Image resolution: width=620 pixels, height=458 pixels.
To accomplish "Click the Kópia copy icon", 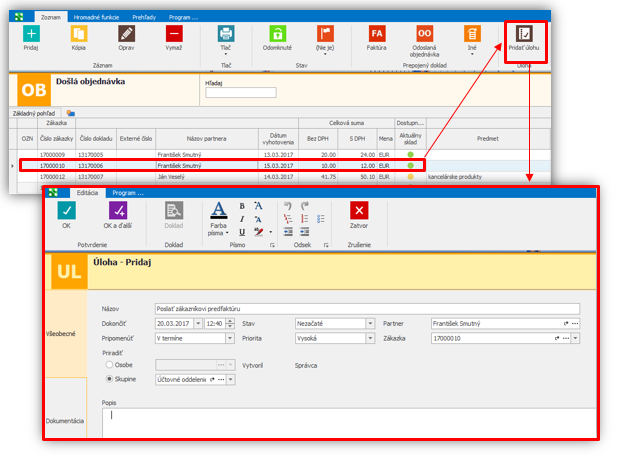I will (x=79, y=34).
